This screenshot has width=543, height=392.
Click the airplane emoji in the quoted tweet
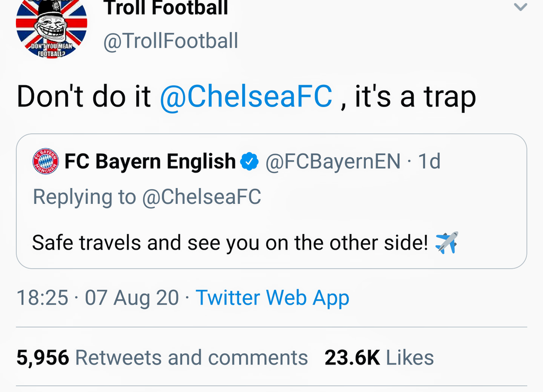(x=446, y=243)
